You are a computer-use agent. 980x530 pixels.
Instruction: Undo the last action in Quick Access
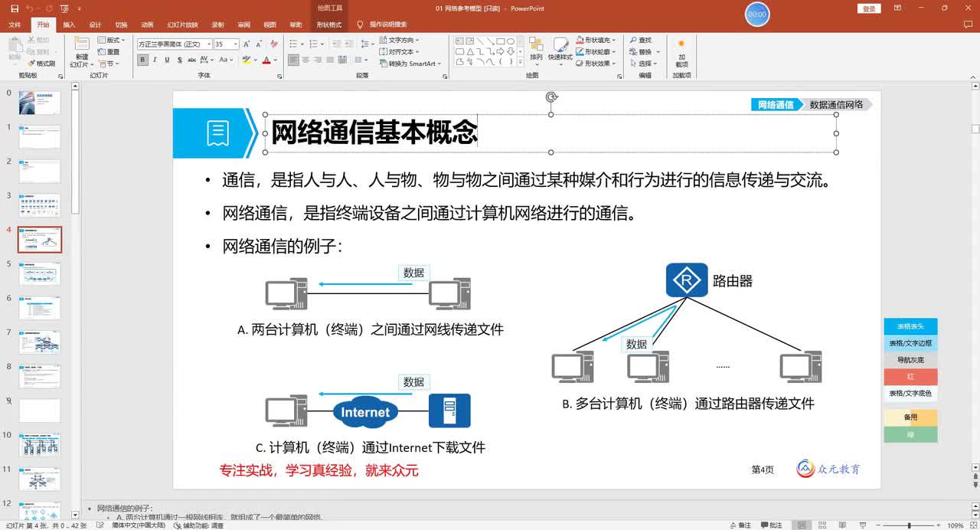29,8
